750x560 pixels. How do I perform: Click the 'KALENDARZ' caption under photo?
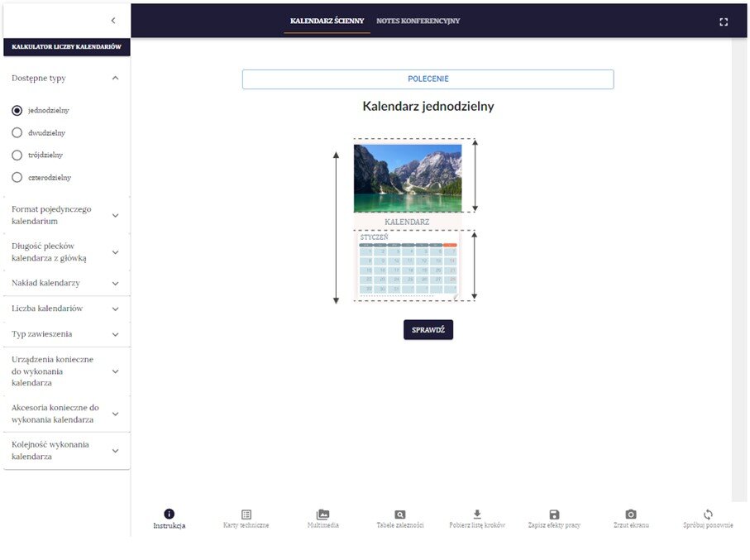[407, 222]
